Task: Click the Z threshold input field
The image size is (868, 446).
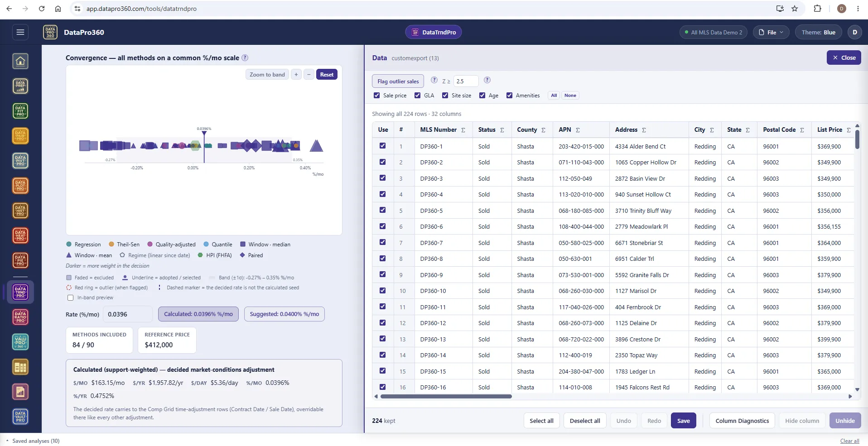Action: 466,81
